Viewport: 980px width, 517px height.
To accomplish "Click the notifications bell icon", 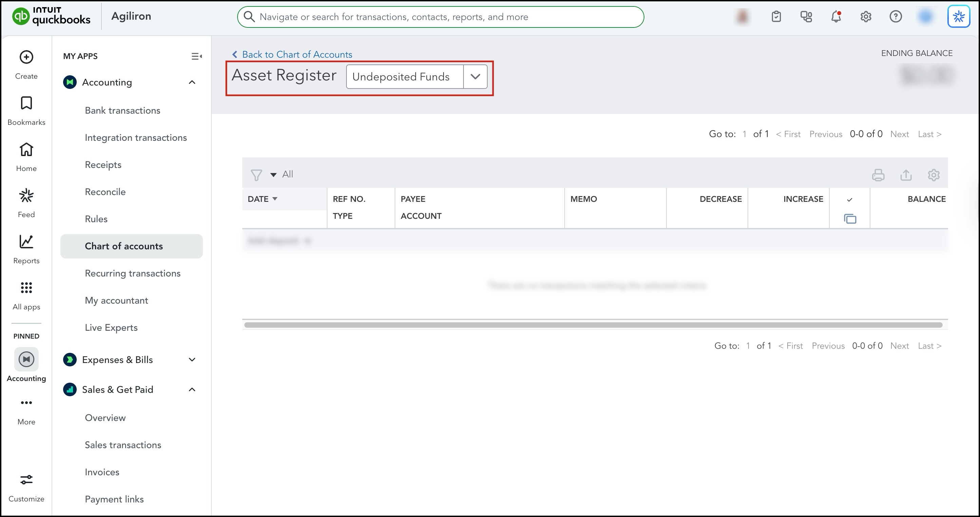I will pos(836,17).
